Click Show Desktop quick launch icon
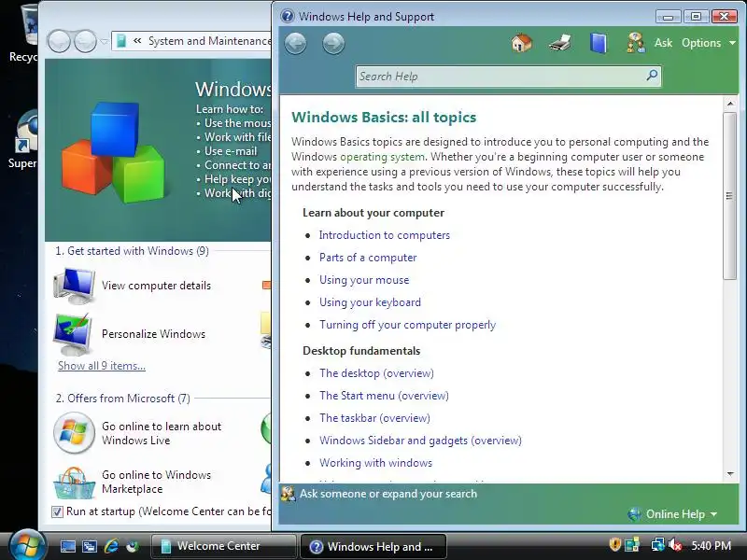The width and height of the screenshot is (747, 560). 67,546
